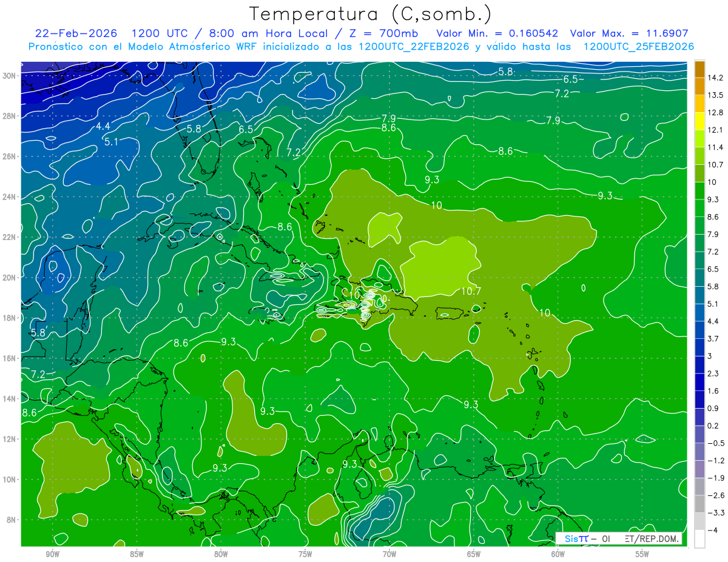Viewport: 728px width, 562px height.
Task: Pick the yellow swatch between 12.1 and 12.8
Action: coord(699,121)
